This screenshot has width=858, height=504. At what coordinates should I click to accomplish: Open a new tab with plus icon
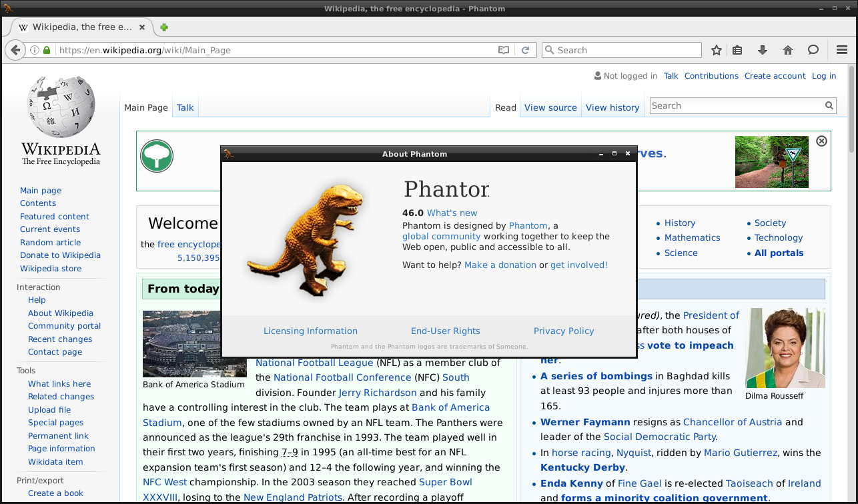click(x=164, y=27)
